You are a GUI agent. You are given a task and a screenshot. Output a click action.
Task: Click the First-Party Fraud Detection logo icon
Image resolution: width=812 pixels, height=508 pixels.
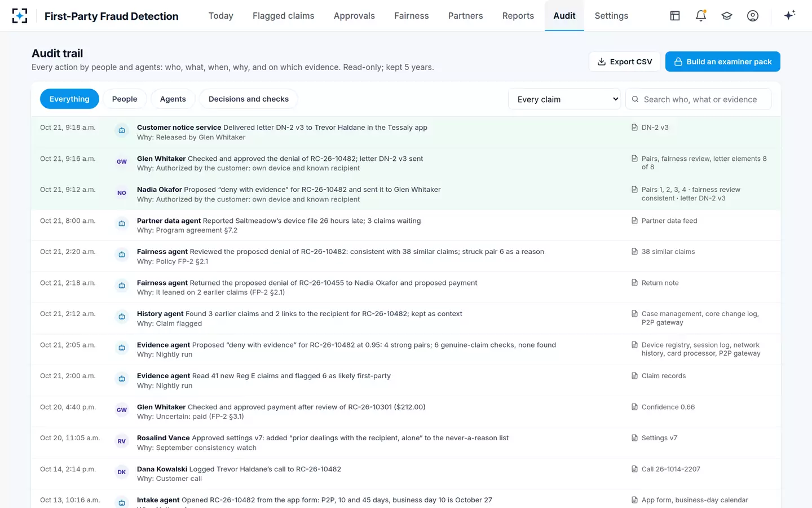point(20,16)
